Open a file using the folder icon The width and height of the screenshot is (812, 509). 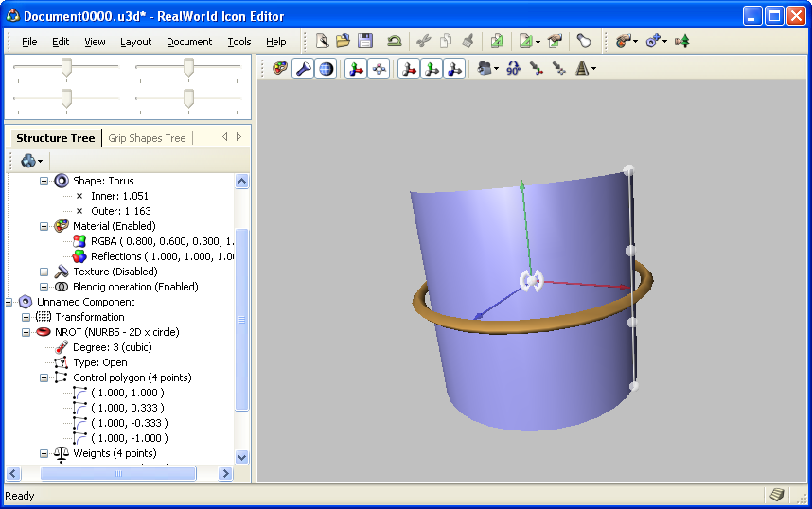(344, 41)
